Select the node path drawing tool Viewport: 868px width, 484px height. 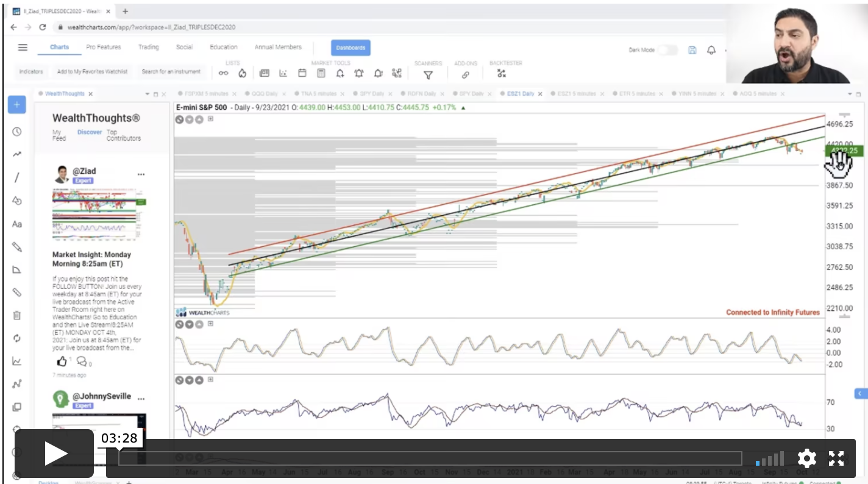click(16, 384)
